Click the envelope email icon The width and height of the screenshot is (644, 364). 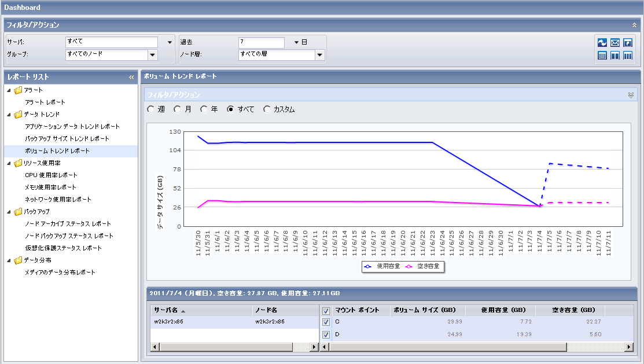coord(615,43)
